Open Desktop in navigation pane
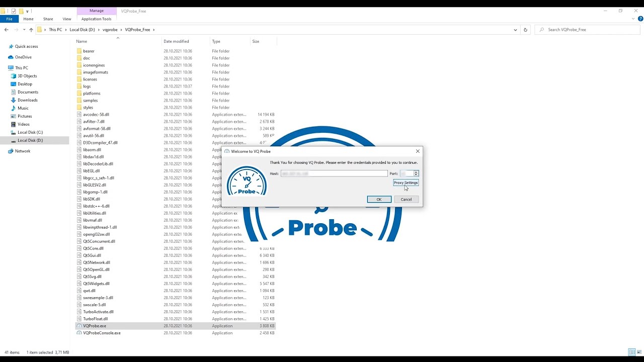 click(x=25, y=84)
